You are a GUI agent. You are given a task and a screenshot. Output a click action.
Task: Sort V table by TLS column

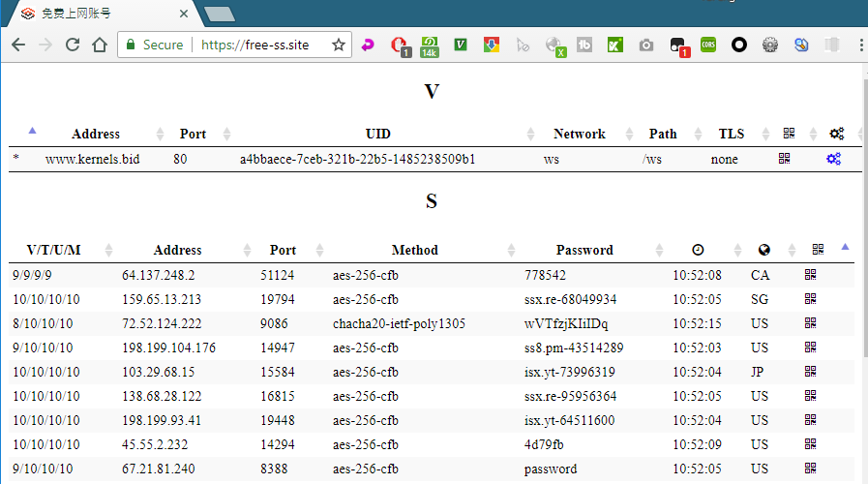732,134
